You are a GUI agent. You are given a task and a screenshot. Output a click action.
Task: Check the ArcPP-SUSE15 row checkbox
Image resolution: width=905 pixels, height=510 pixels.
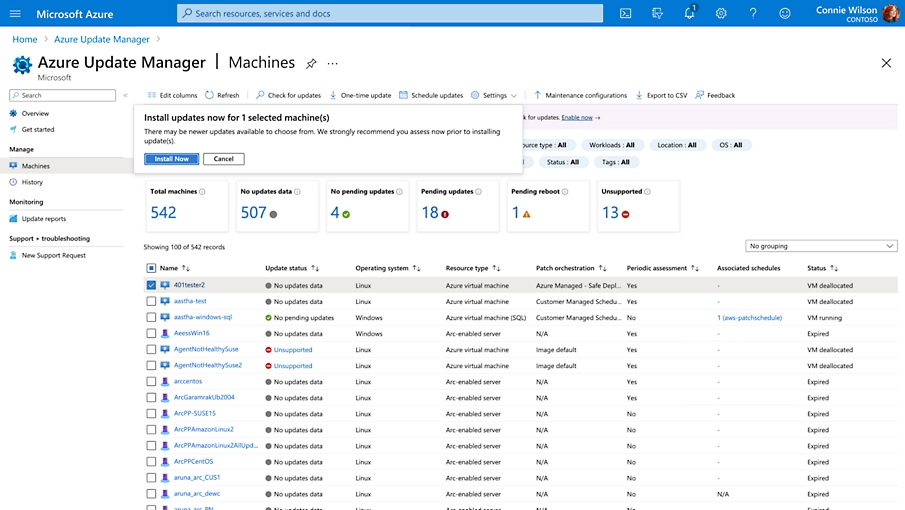click(151, 414)
